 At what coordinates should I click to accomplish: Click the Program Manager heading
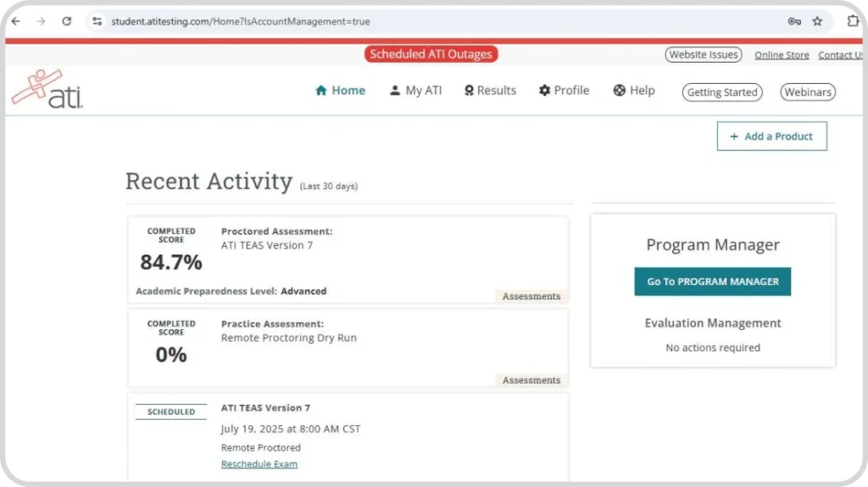(x=713, y=244)
